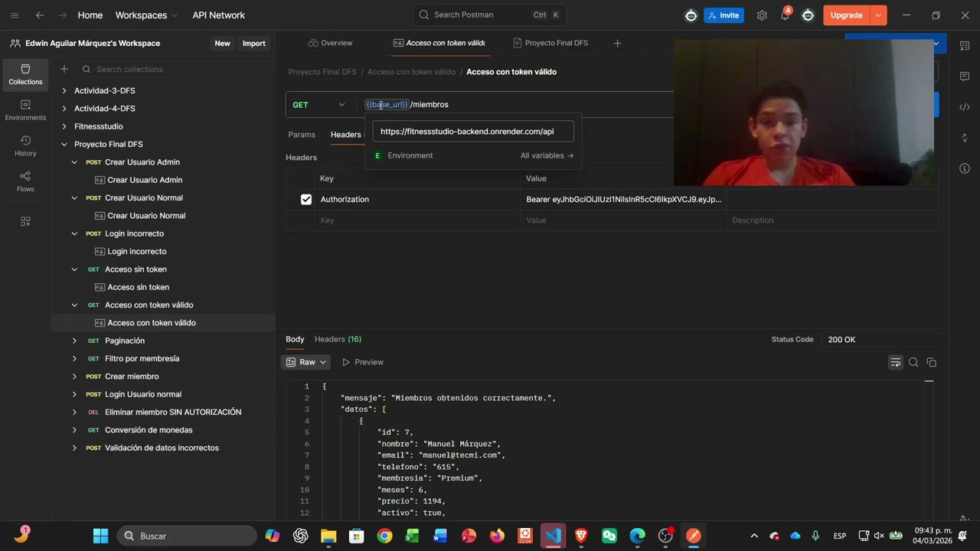The width and height of the screenshot is (980, 551).
Task: Uncheck the Authorization header checkbox
Action: (x=306, y=199)
